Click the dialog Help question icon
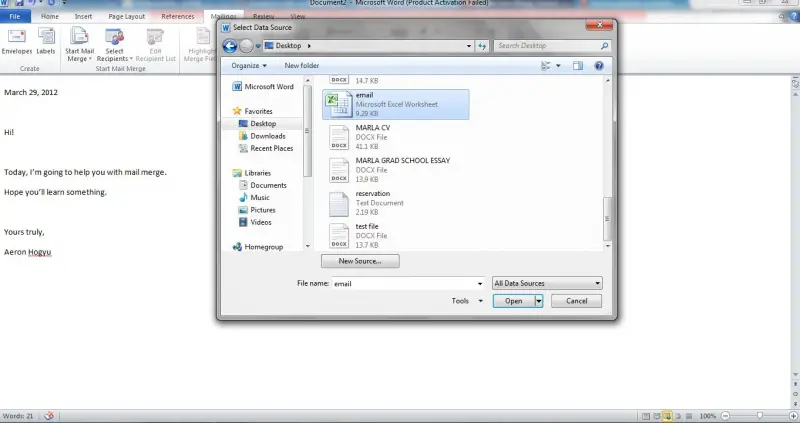800x423 pixels. [599, 66]
